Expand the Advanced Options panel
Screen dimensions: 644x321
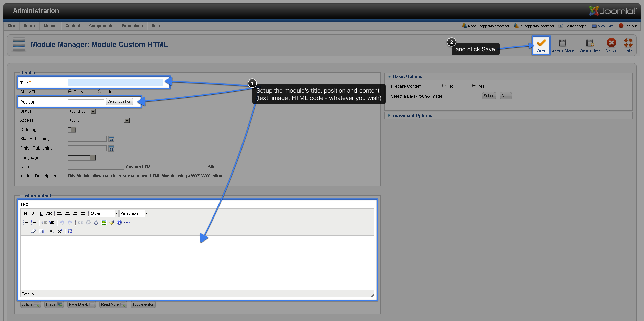coord(412,116)
